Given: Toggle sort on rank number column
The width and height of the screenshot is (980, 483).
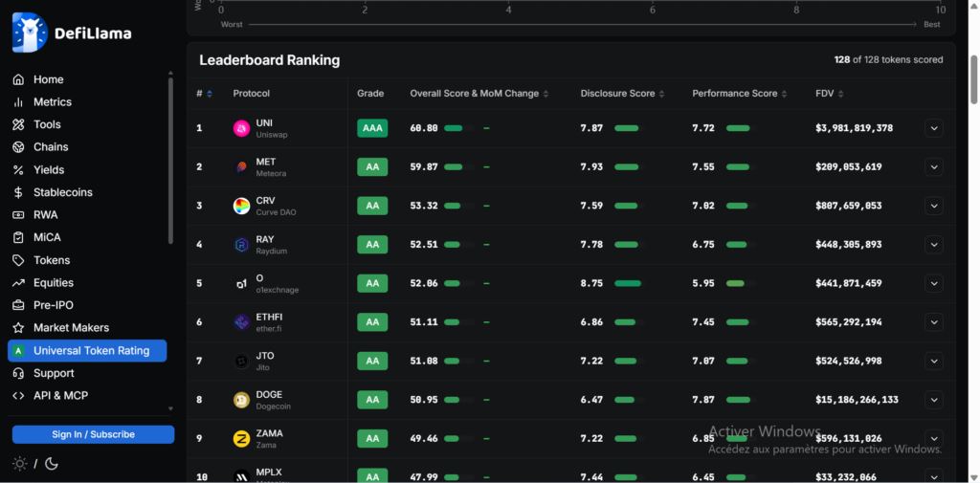Looking at the screenshot, I should pos(204,94).
